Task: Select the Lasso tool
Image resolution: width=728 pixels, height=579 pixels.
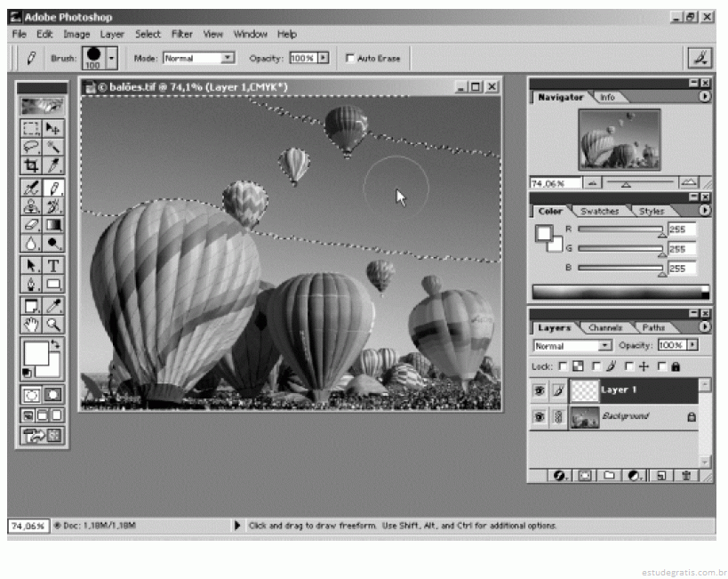Action: (31, 147)
